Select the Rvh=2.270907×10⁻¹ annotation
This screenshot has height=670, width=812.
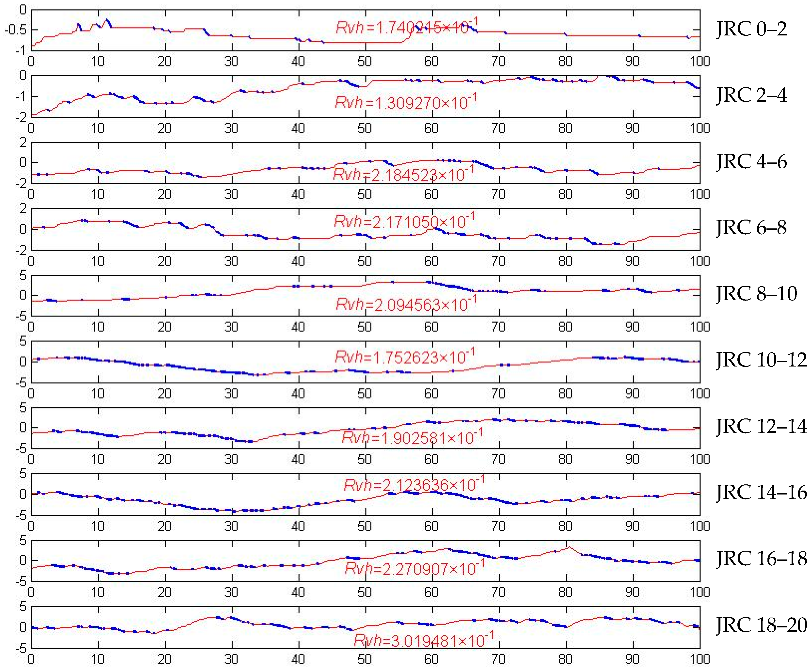[414, 568]
